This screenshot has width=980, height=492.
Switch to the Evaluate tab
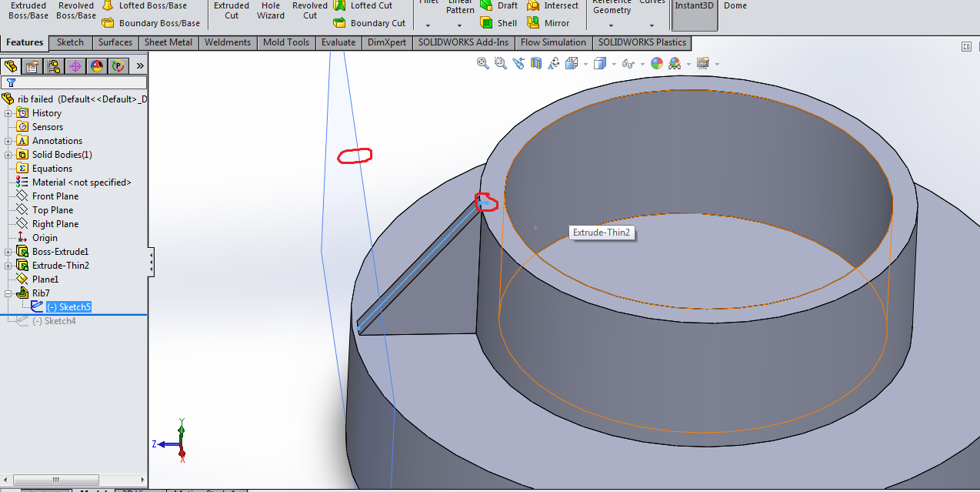click(x=338, y=42)
